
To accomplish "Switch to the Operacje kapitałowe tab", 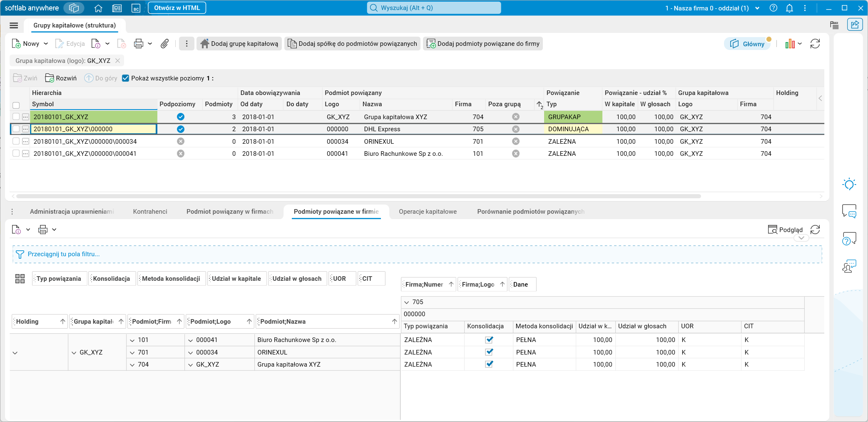I will [x=428, y=212].
